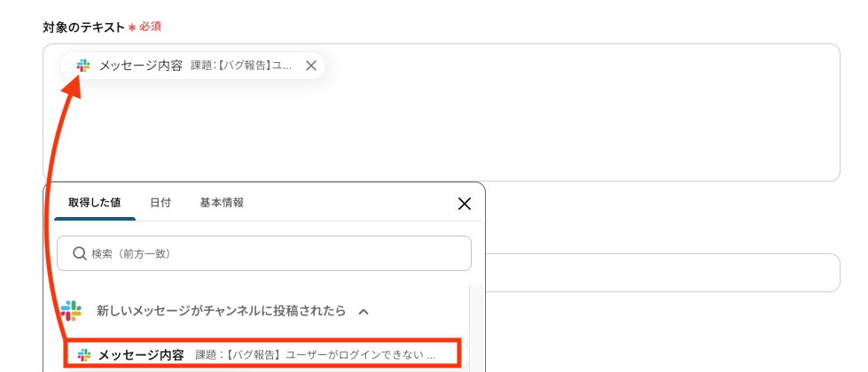The width and height of the screenshot is (868, 372).
Task: Click the Slack icon in the メッセージ内容 list row
Action: coord(84,354)
